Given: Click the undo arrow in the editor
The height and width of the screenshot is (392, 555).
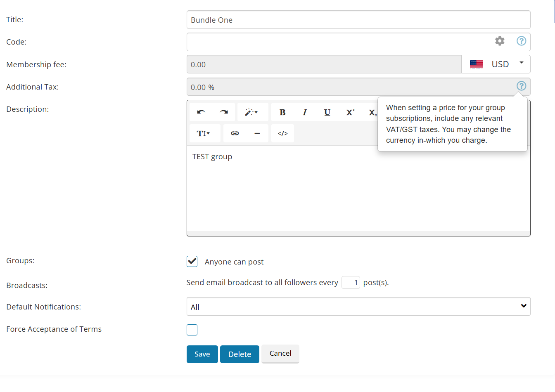Looking at the screenshot, I should (201, 112).
